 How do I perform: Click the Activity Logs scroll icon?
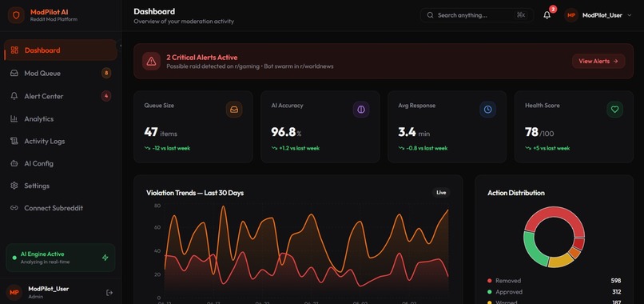pos(14,141)
